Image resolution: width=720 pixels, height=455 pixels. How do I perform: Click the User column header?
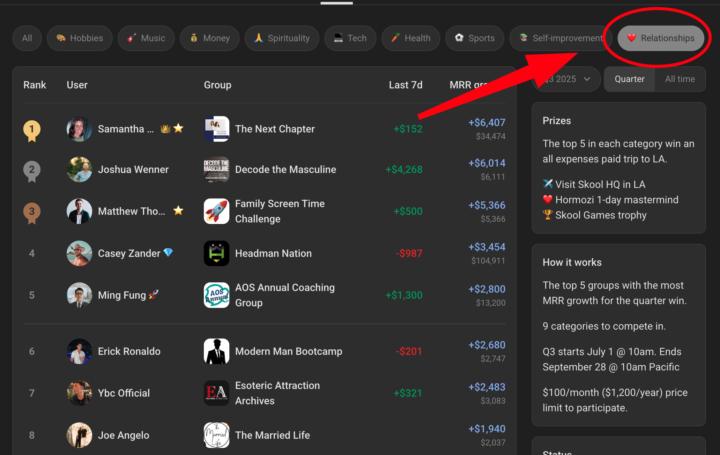77,85
